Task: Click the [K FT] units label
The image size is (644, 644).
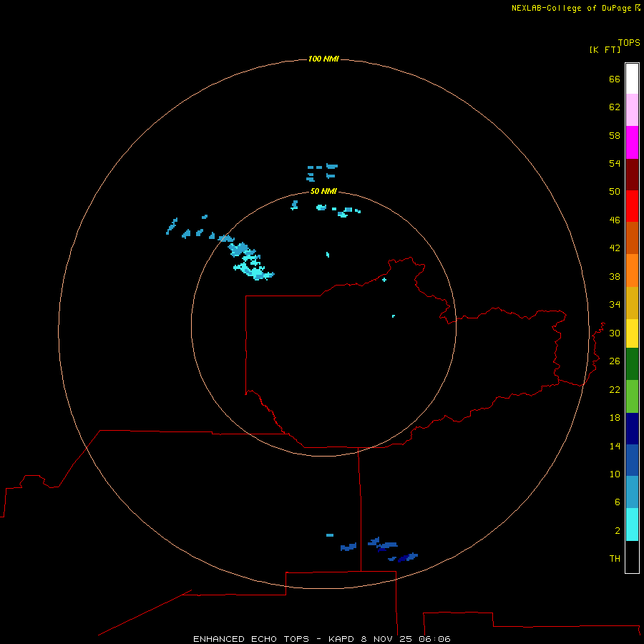Action: point(605,49)
